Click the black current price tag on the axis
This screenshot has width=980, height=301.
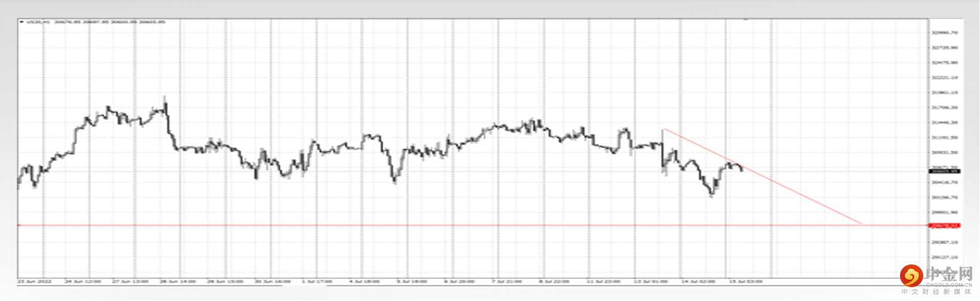coord(944,171)
